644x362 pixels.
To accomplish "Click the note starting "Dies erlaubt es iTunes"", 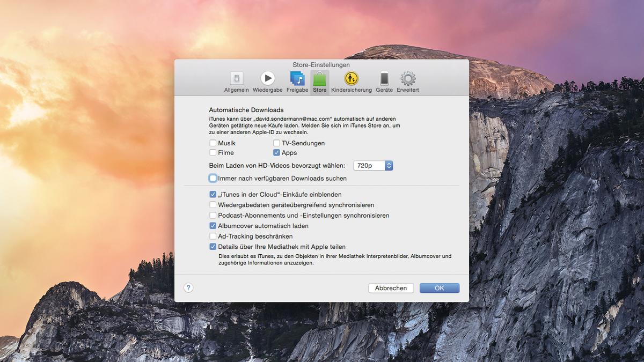I will point(335,260).
